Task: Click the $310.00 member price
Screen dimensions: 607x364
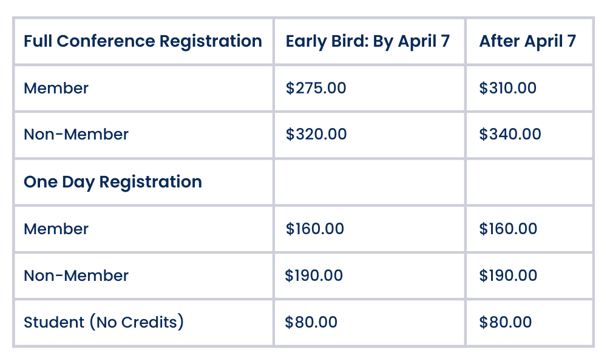Action: point(507,88)
